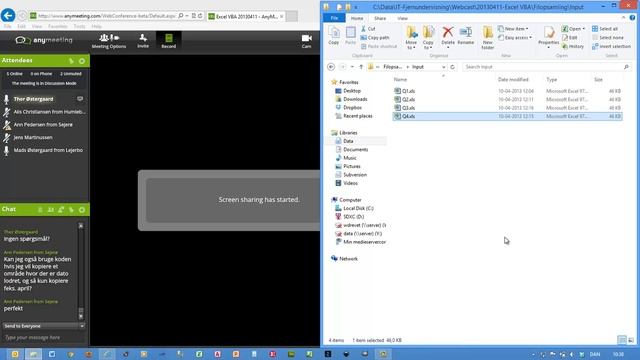Toggle microphone for Thor Østergaard
This screenshot has height=360, width=640.
tap(7, 99)
